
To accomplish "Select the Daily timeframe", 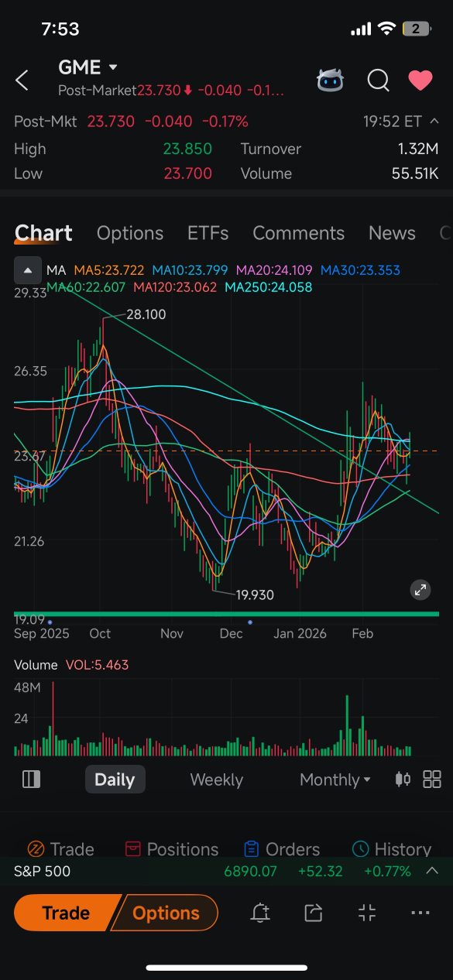I will point(115,780).
